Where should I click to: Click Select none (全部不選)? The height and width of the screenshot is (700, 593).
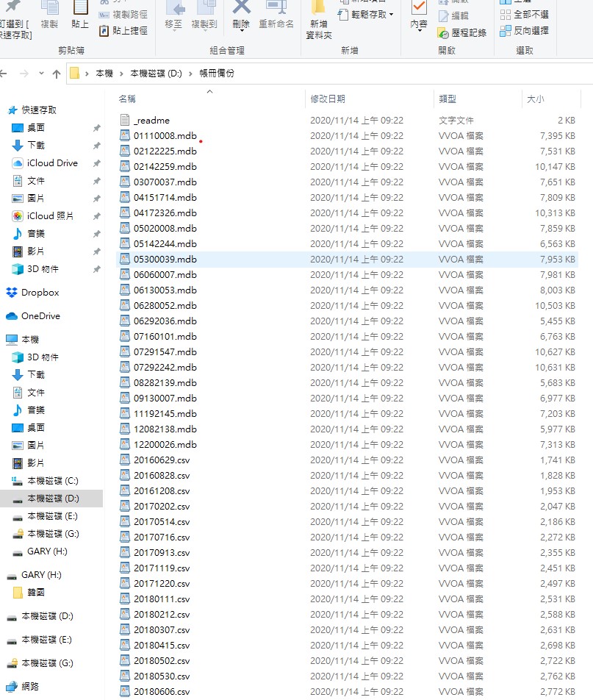point(524,15)
